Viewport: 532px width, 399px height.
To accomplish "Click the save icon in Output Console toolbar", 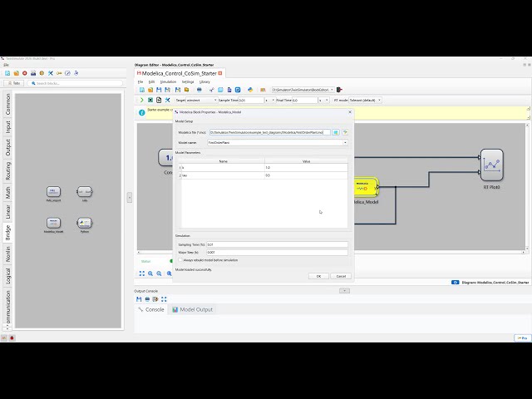I will (x=139, y=299).
